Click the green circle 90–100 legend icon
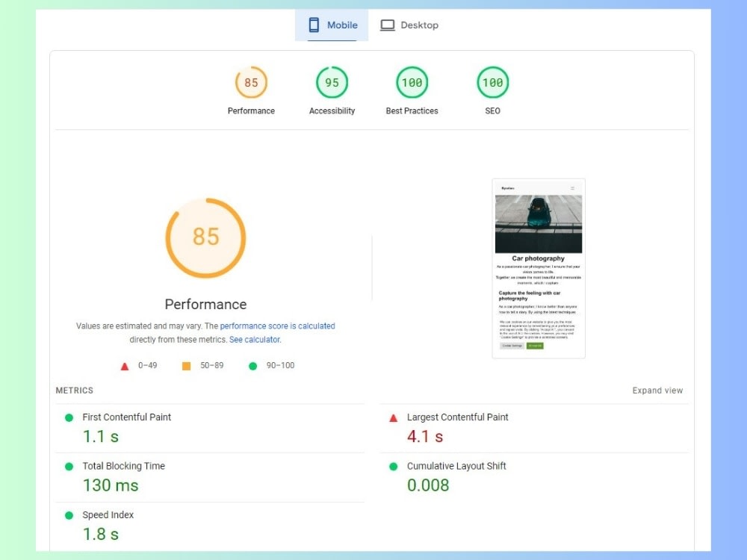The image size is (747, 560). coord(253,366)
